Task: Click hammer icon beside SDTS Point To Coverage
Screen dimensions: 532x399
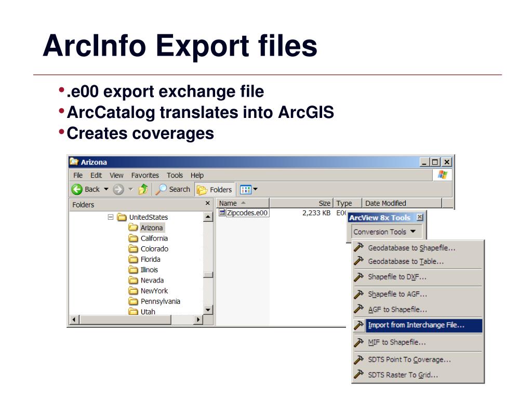Action: [x=358, y=360]
